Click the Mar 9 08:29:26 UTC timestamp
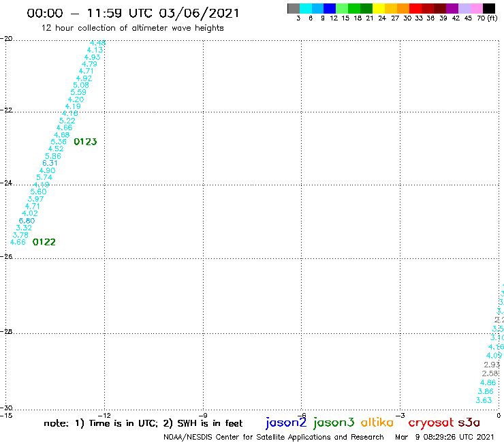This screenshot has width=504, height=443. pyautogui.click(x=445, y=437)
